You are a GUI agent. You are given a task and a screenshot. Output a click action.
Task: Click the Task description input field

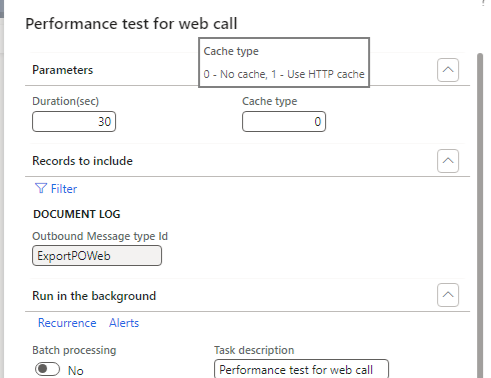(x=301, y=369)
